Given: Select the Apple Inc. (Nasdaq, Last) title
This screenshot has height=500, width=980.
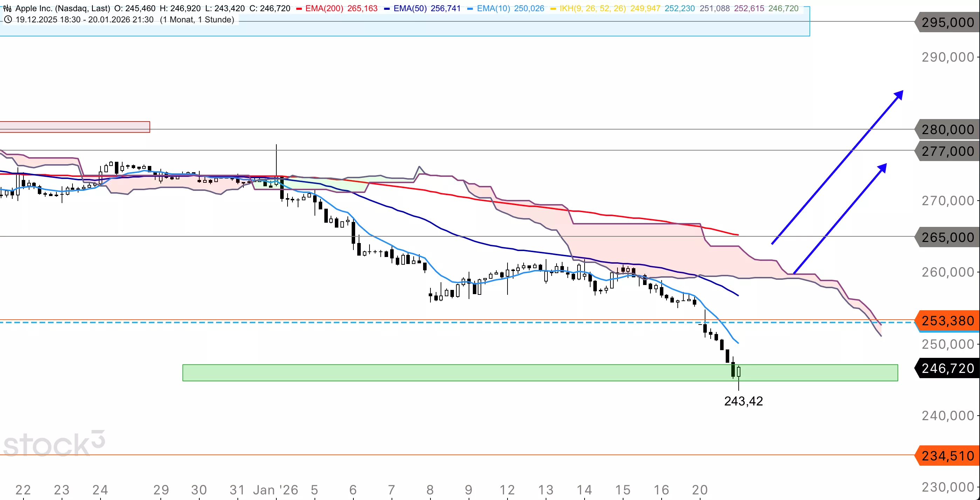Looking at the screenshot, I should pos(62,8).
